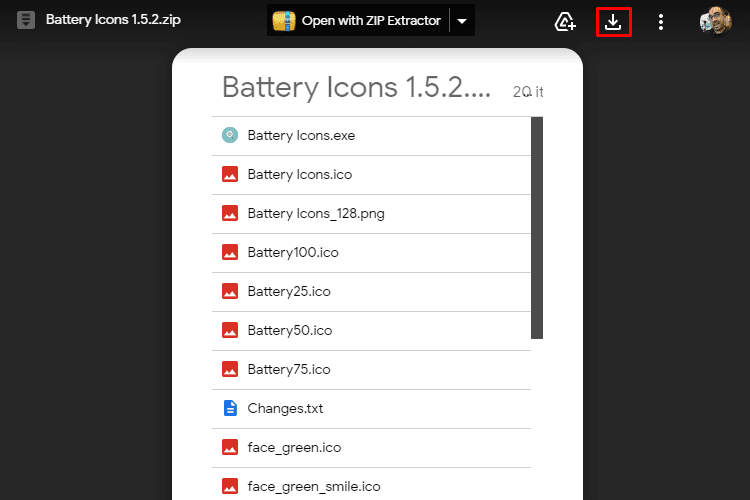This screenshot has height=500, width=750.
Task: Click the image icon beside Battery25.ico
Action: click(230, 291)
